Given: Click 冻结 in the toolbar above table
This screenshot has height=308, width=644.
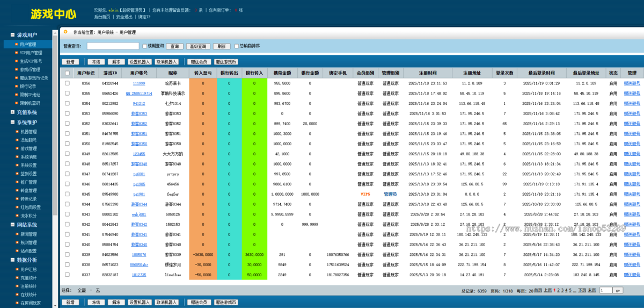Looking at the screenshot, I should click(96, 62).
